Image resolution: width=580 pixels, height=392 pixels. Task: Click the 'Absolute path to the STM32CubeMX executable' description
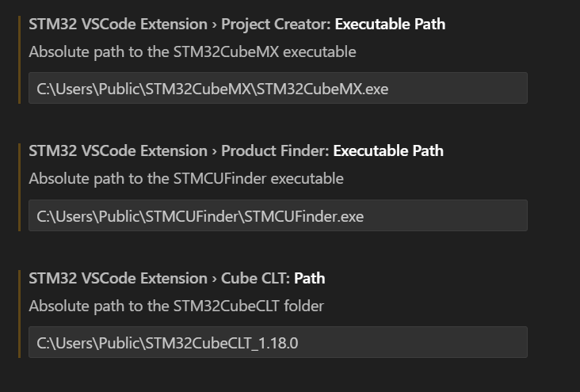pos(193,52)
